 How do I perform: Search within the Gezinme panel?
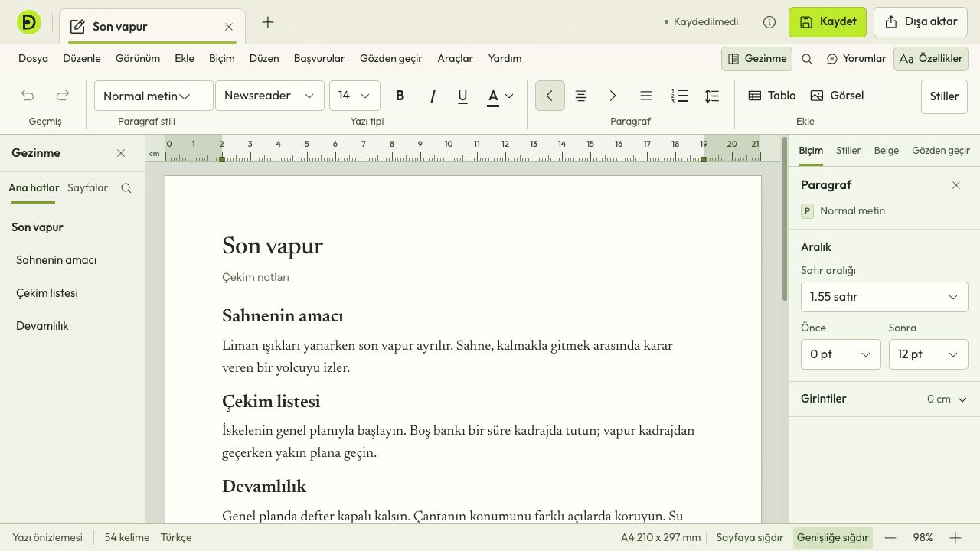click(126, 188)
